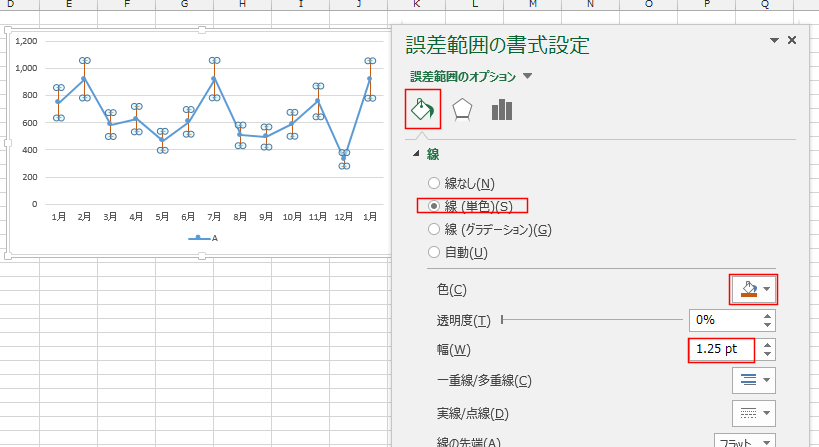Increase the 幅(W) width with up spinner
Image resolution: width=819 pixels, height=447 pixels.
click(x=767, y=345)
